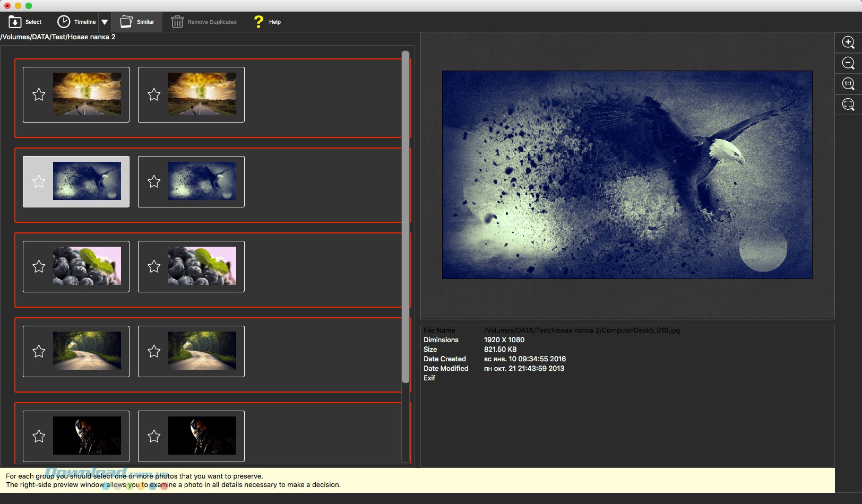The height and width of the screenshot is (504, 862).
Task: Click the Select folder toolbar icon
Action: [x=15, y=22]
